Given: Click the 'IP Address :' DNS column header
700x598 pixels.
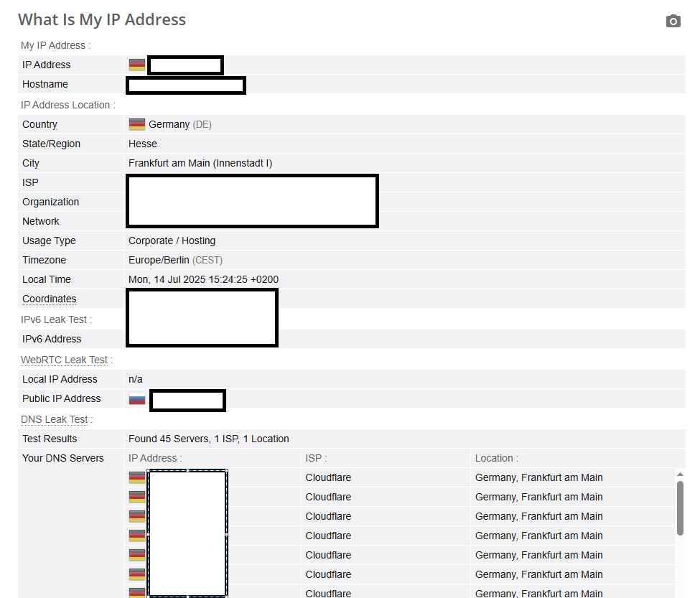Looking at the screenshot, I should (155, 458).
